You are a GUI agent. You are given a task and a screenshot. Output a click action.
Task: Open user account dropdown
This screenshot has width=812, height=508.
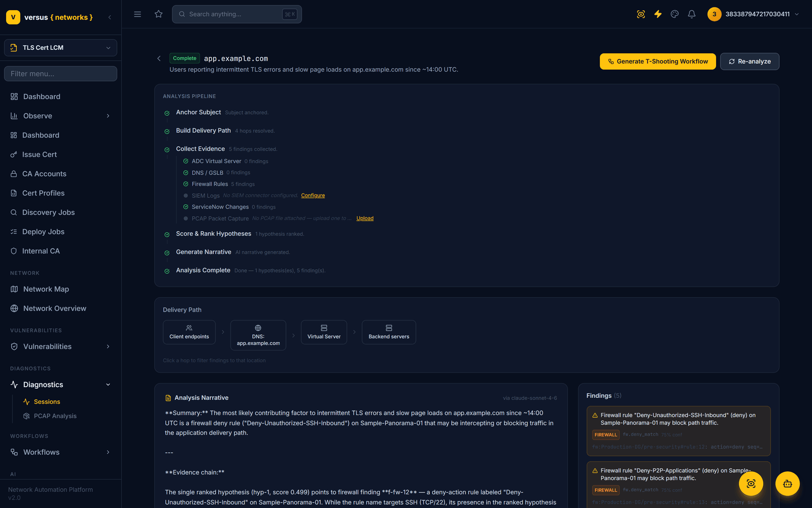click(754, 14)
